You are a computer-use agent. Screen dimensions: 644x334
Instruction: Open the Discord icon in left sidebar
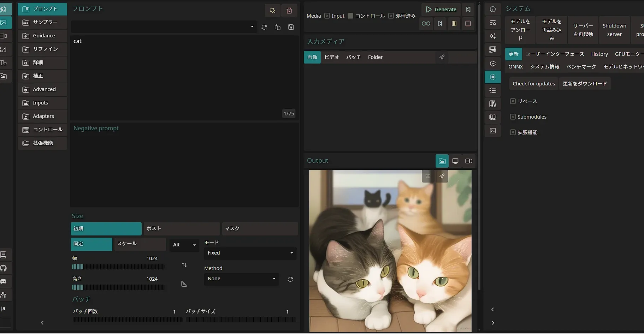coord(4,282)
